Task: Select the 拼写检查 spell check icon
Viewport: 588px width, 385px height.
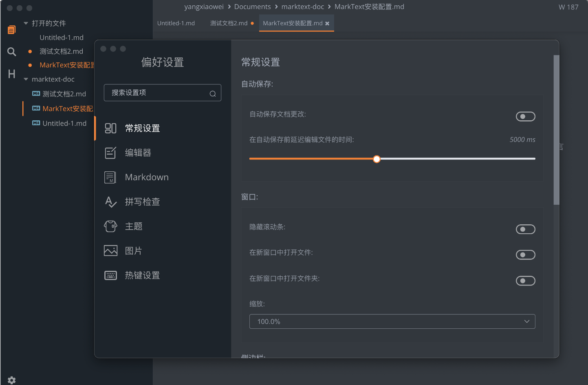Action: point(110,201)
